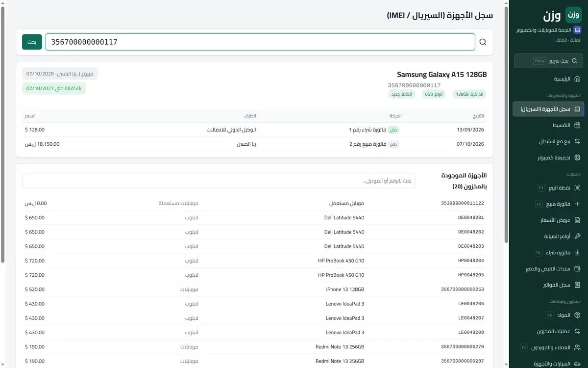Open movement row فاتورة مبيع رقم 2
588x368 pixels.
tap(254, 144)
